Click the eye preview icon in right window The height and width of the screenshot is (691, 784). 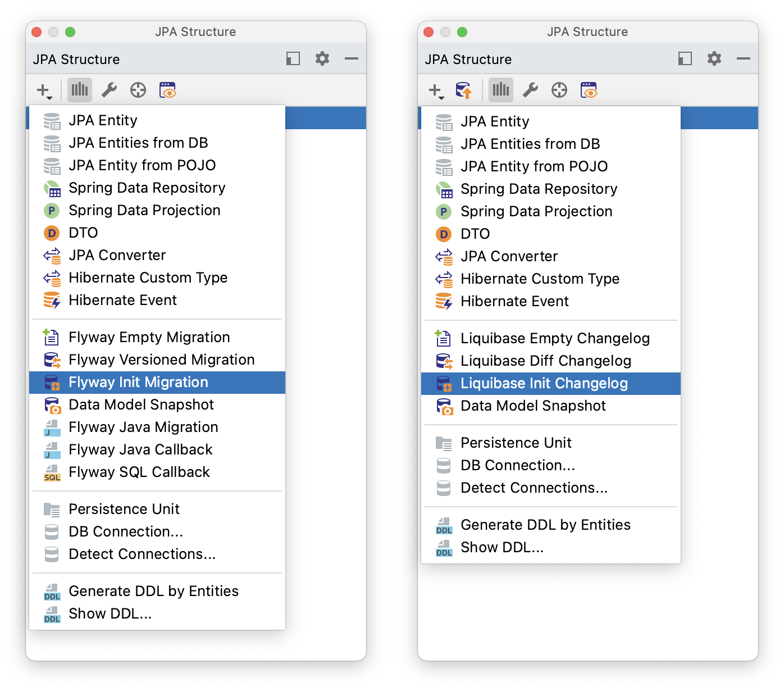[x=589, y=90]
